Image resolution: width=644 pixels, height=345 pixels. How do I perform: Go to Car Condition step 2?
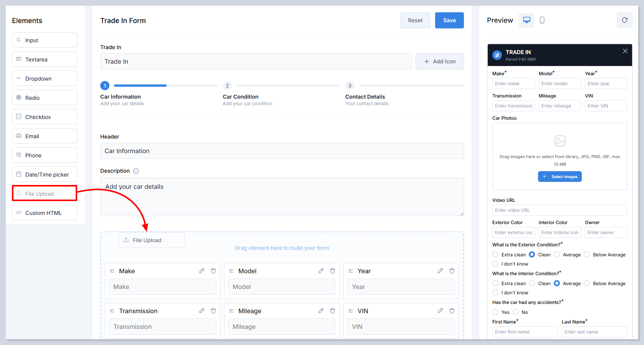click(227, 86)
